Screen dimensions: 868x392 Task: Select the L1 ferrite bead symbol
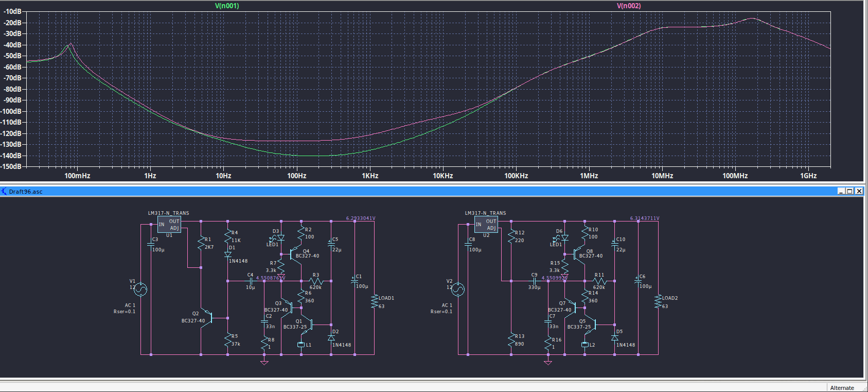(x=301, y=344)
